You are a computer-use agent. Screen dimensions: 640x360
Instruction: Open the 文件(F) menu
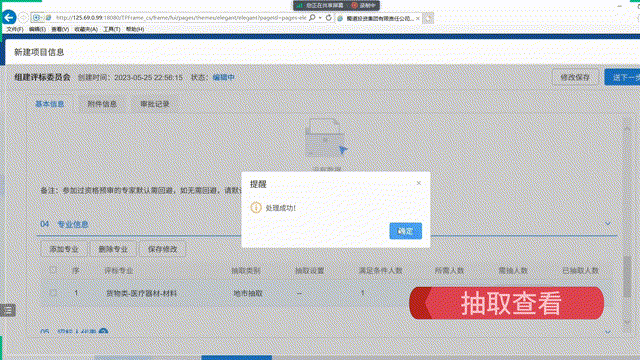[x=15, y=29]
